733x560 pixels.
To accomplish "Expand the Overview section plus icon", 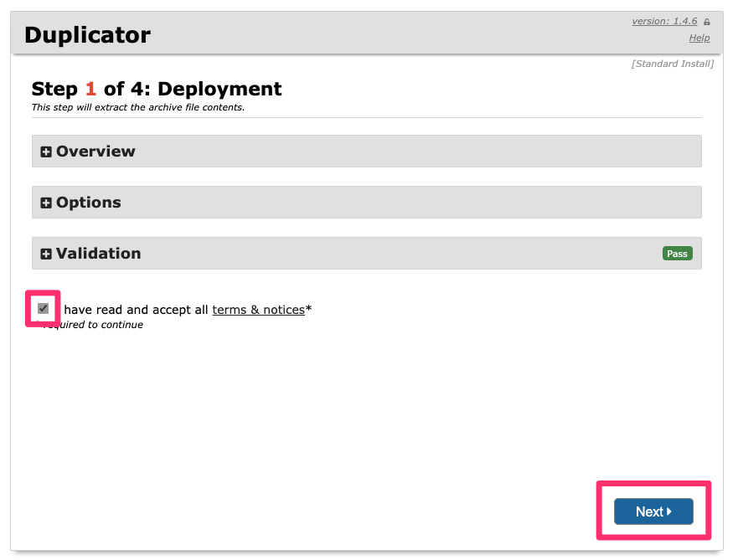I will click(46, 152).
